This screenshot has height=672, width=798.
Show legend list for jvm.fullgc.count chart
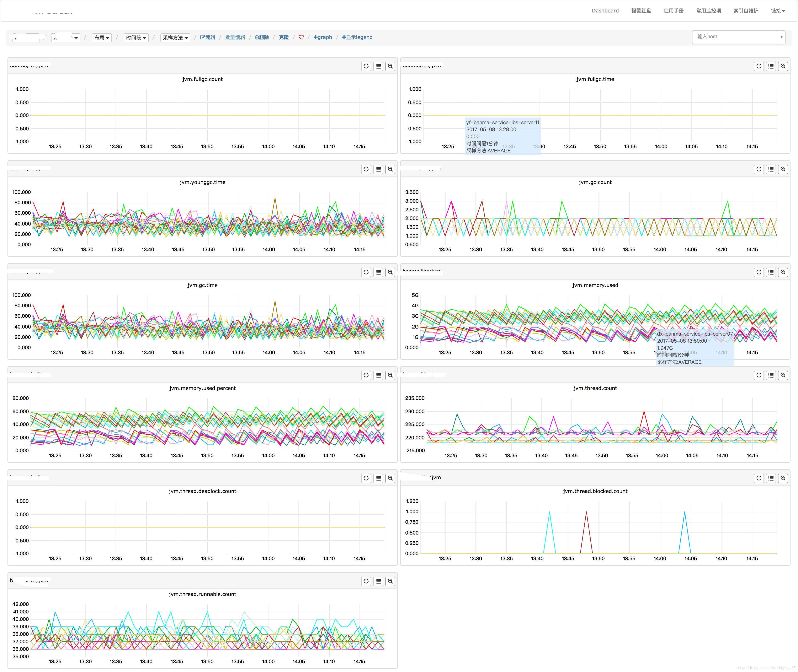[x=378, y=66]
